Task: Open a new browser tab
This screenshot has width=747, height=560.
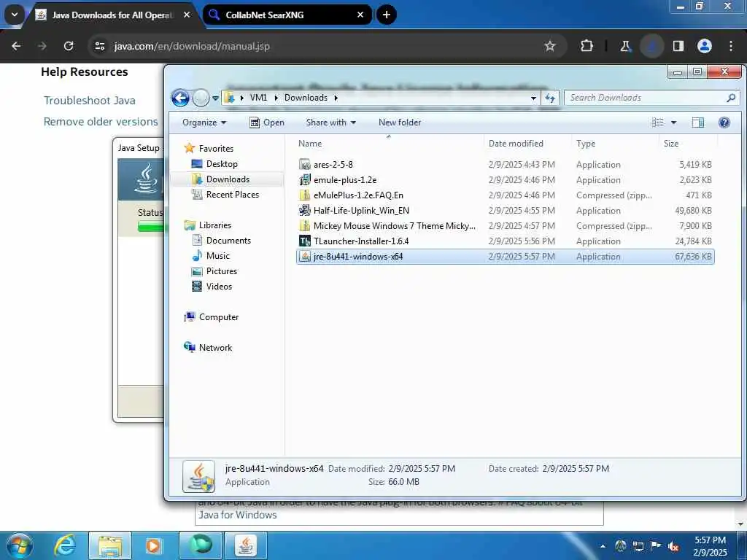Action: coord(387,15)
